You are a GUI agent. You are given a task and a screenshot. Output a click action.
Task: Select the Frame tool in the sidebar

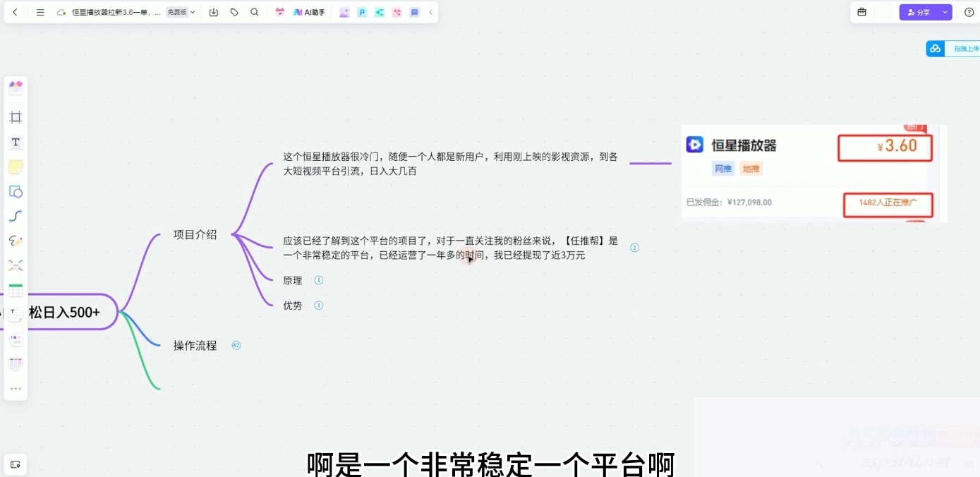tap(16, 117)
